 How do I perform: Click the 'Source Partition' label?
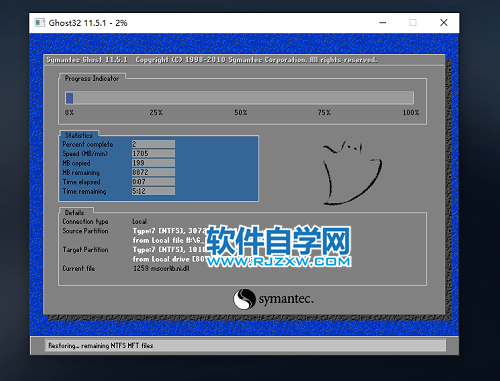pos(85,231)
